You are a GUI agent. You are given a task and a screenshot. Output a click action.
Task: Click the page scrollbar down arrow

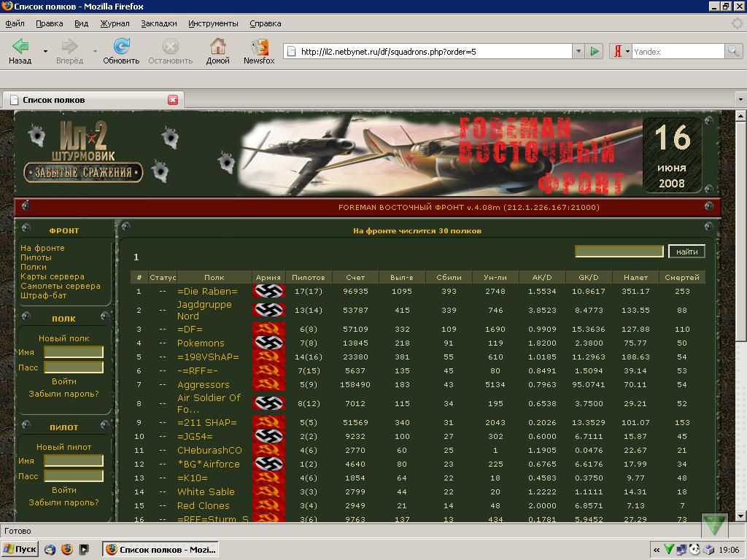tap(740, 516)
